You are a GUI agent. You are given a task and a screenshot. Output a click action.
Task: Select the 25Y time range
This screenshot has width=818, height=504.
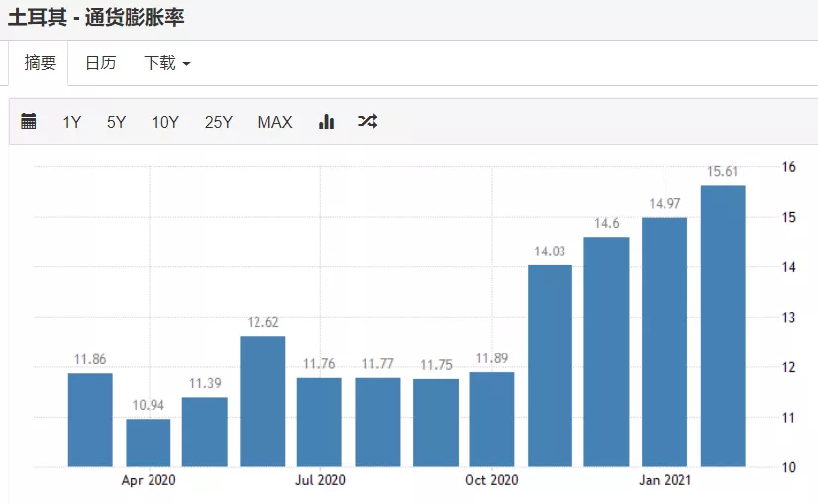218,122
